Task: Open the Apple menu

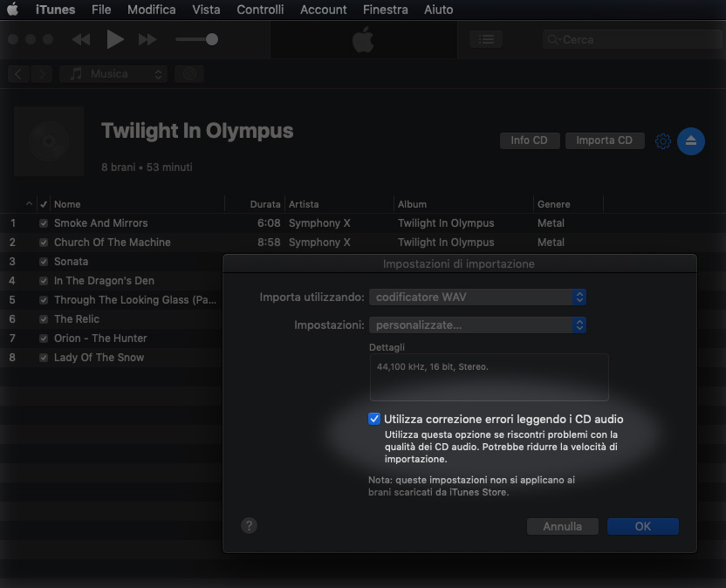Action: pyautogui.click(x=12, y=10)
